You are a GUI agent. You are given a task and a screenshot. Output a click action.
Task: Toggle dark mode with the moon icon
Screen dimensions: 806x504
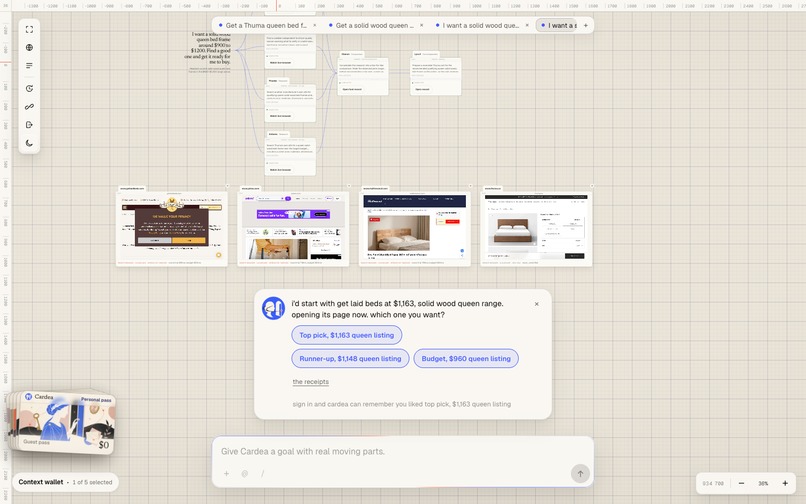(29, 143)
